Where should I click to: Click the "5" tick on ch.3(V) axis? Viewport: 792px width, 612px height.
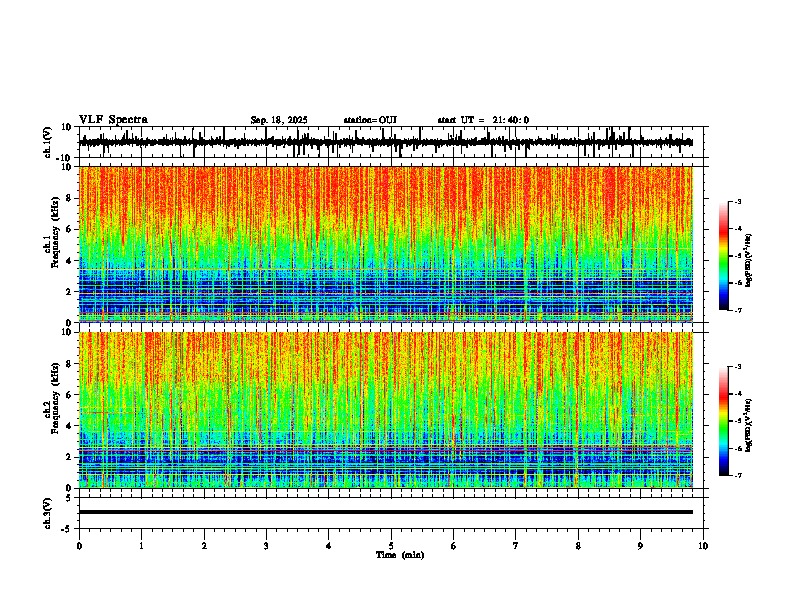69,497
